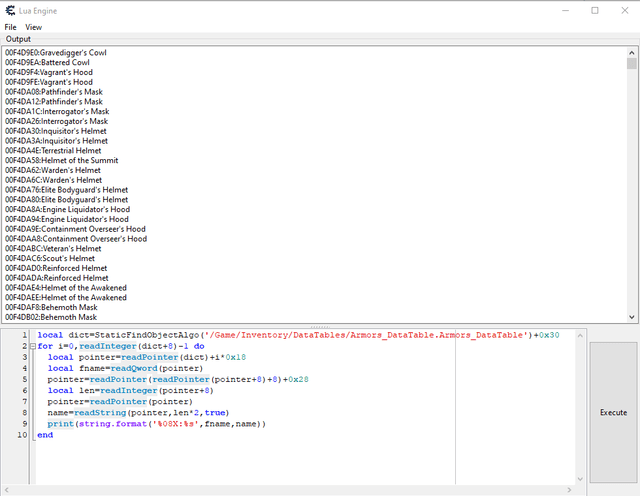Select output row 00F4DABC Veteran's Helmet

(x=53, y=249)
